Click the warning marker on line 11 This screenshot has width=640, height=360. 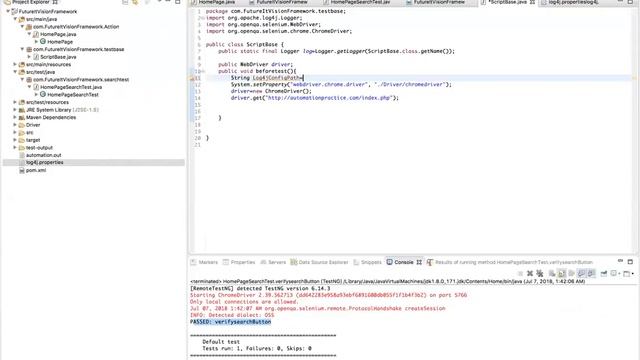tap(193, 78)
